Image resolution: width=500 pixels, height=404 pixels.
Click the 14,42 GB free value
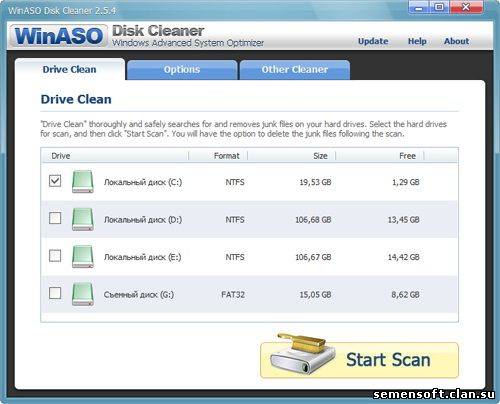(x=404, y=257)
